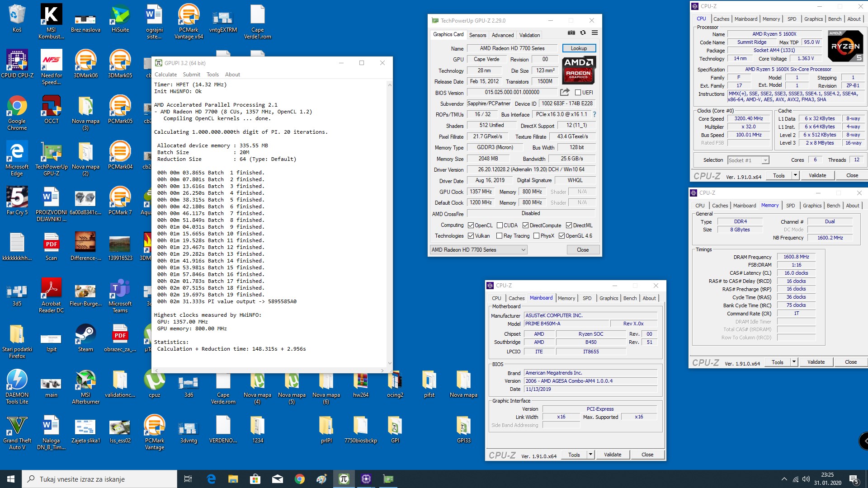Click Validate in CPU-Z Mainboard window
This screenshot has width=868, height=488.
[613, 455]
